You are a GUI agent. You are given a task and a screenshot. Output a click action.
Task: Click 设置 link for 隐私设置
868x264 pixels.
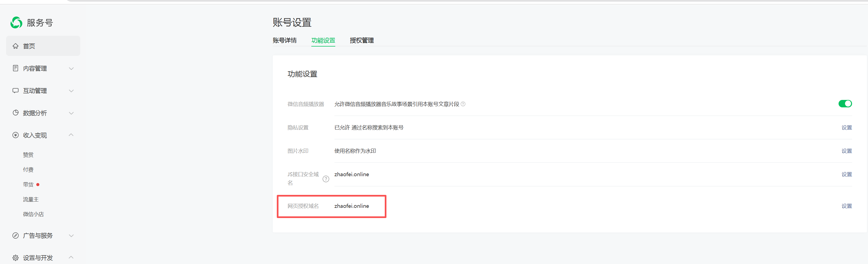click(847, 127)
